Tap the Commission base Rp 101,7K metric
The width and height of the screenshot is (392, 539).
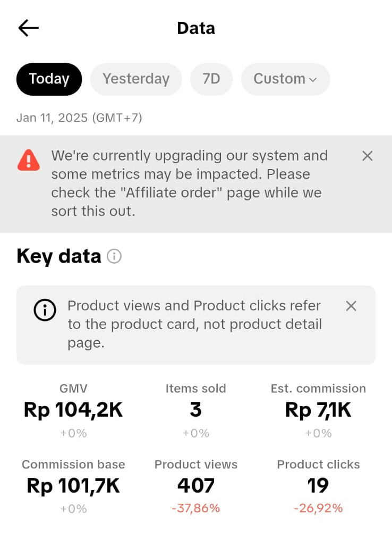pyautogui.click(x=73, y=486)
